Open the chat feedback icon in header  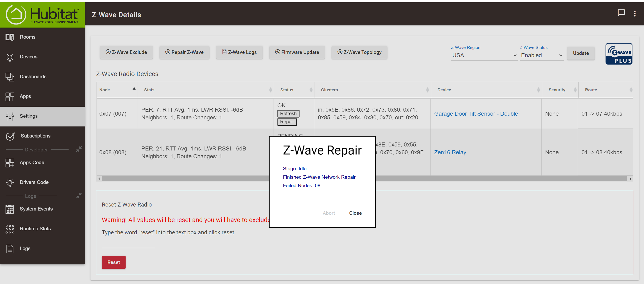click(621, 13)
